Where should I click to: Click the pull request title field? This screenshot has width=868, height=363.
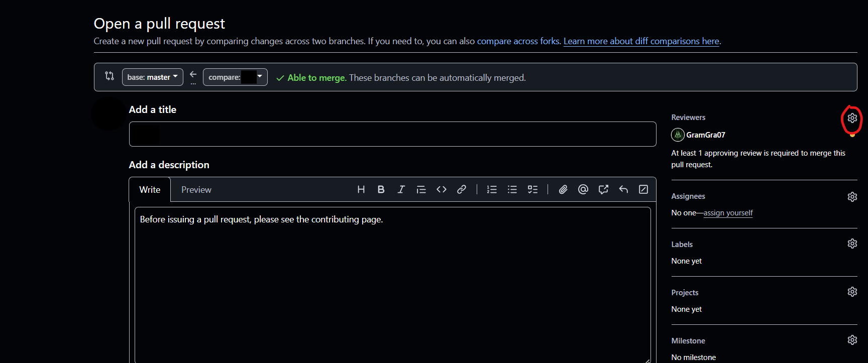[x=392, y=134]
